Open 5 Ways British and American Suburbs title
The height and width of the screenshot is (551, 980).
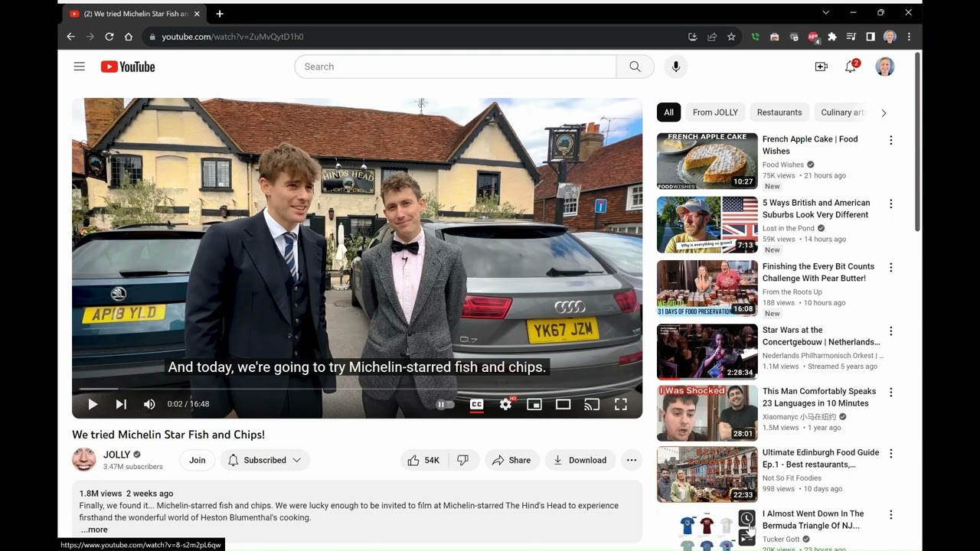816,209
